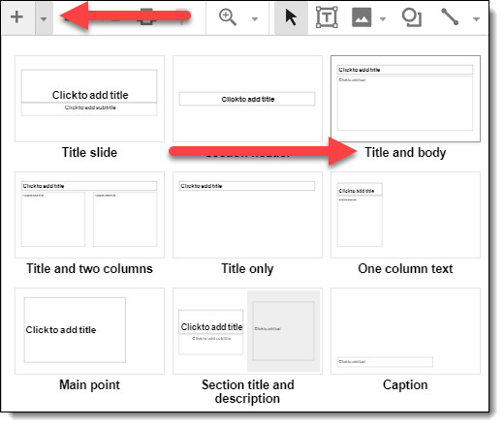Viewport: 504px width, 427px height.
Task: Select the Title and two columns layout
Action: [89, 215]
